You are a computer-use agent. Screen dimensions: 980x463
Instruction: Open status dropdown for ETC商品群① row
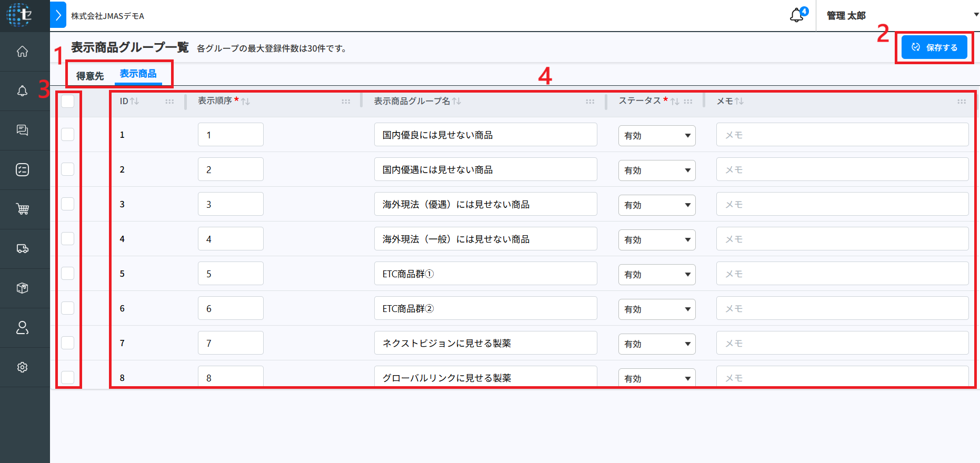point(656,275)
